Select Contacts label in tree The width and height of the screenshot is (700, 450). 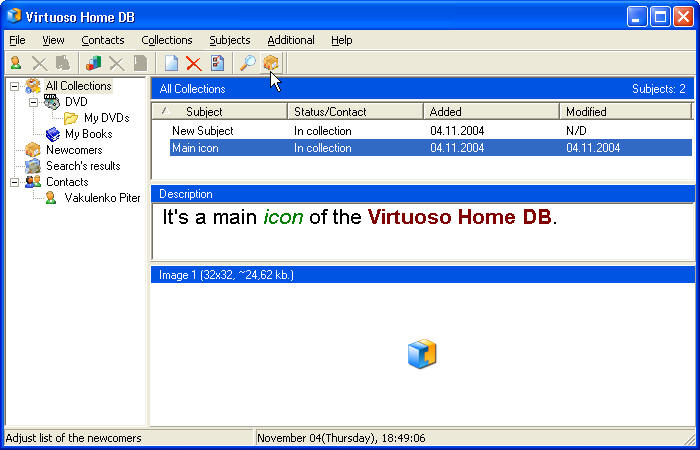click(67, 182)
